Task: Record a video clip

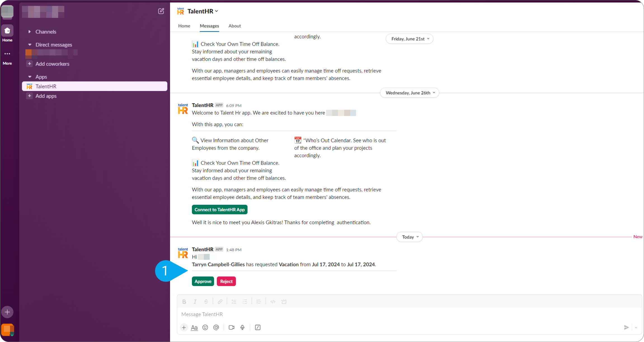Action: point(231,327)
